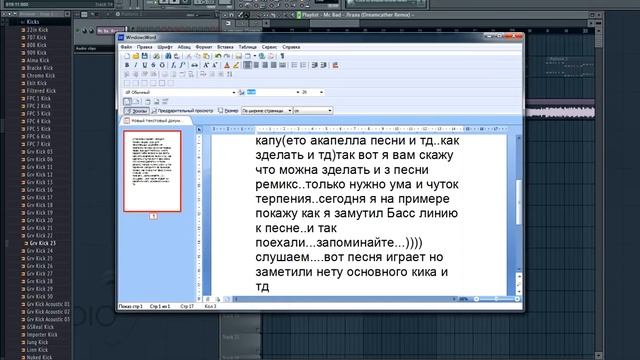
Task: Click the Cut scissors icon
Action: 189,56
